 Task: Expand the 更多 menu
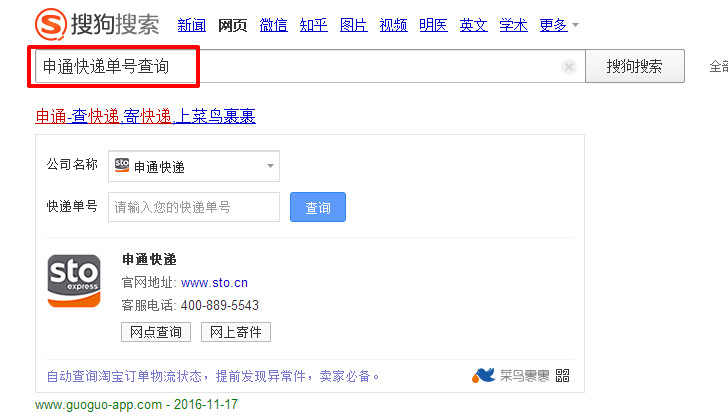pos(559,25)
